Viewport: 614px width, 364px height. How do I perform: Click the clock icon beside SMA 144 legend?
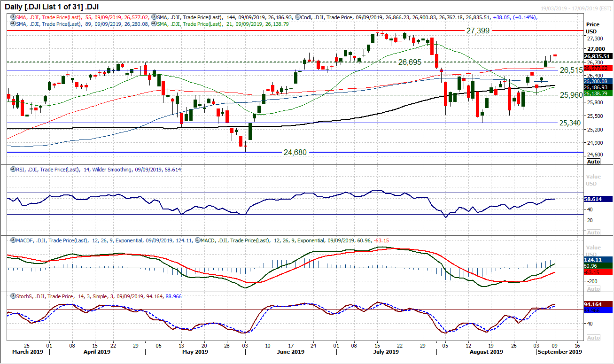click(155, 17)
